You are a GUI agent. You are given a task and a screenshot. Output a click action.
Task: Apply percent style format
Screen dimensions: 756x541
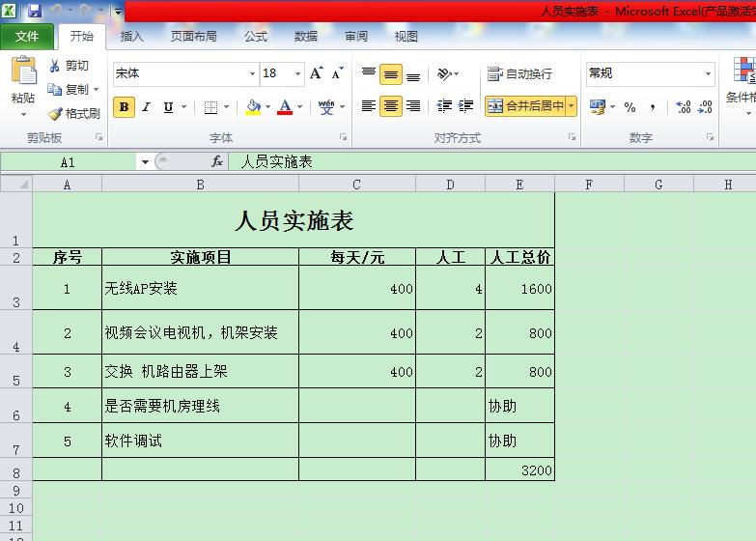coord(630,107)
